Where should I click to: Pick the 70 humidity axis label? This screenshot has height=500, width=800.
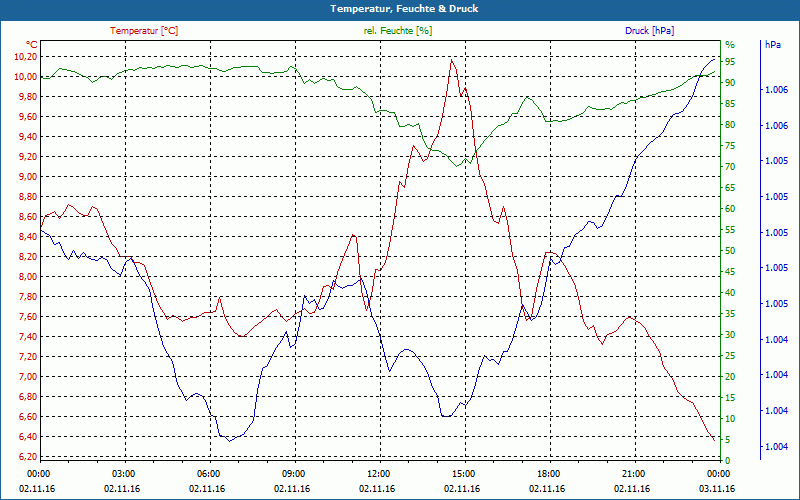pos(730,167)
